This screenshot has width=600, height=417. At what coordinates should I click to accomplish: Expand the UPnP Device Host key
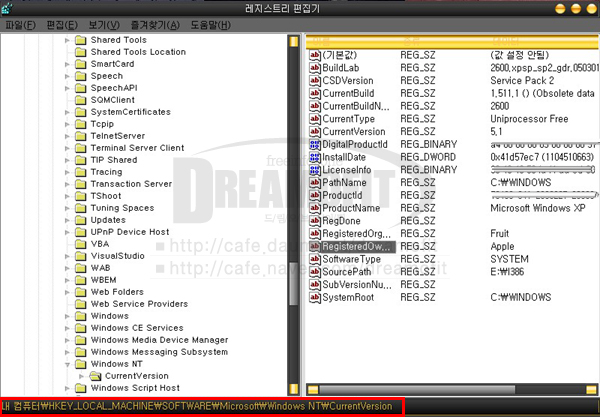pos(67,232)
